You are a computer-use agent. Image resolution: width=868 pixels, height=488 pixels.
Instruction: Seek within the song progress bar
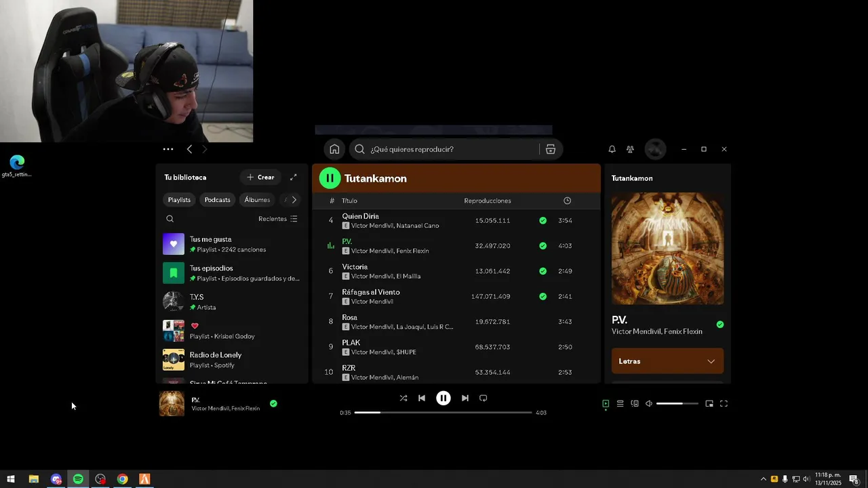(443, 412)
